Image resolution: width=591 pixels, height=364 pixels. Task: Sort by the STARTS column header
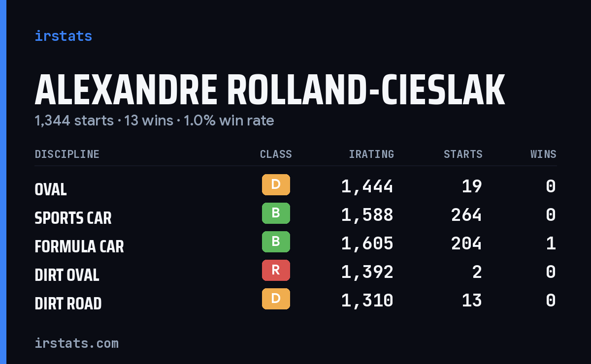point(463,154)
